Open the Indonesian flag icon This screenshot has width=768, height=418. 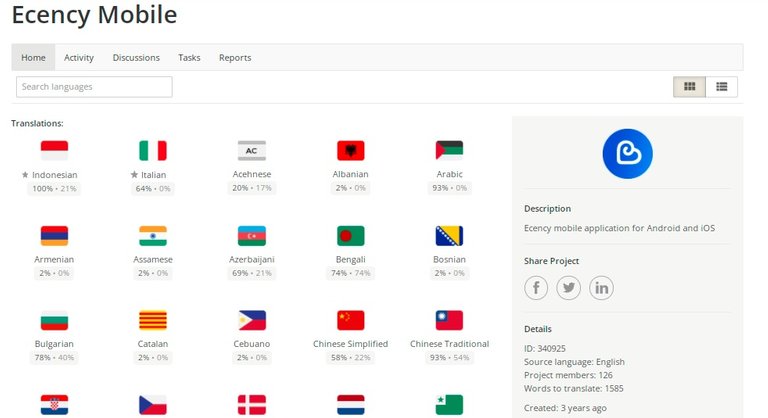click(x=54, y=150)
